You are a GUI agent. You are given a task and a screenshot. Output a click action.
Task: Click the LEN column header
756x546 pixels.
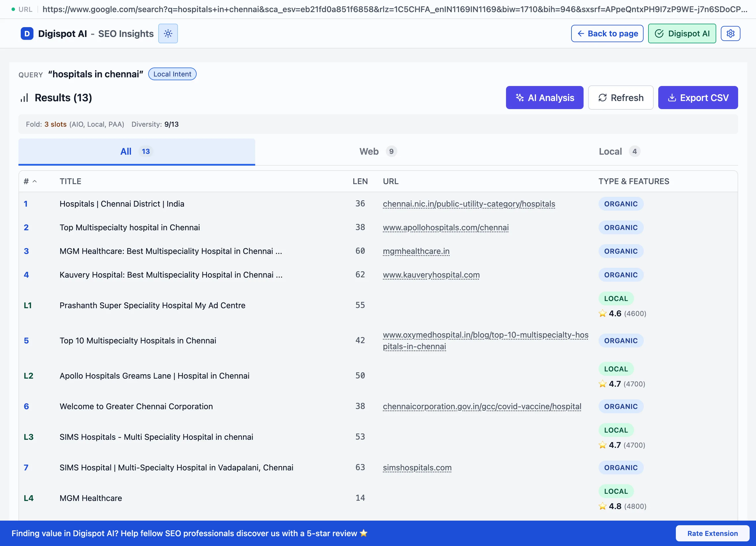pyautogui.click(x=360, y=181)
